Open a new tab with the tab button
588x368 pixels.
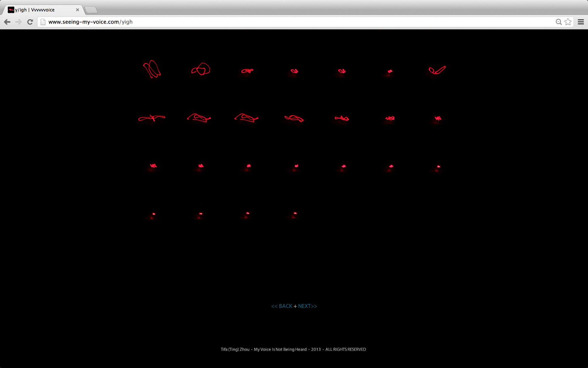pos(91,10)
